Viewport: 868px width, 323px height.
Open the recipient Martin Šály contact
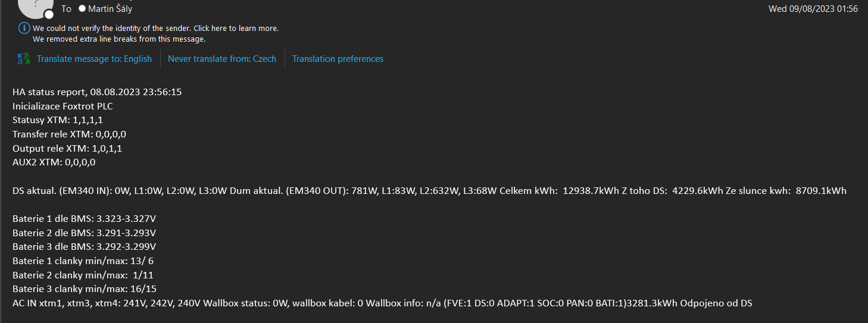110,9
